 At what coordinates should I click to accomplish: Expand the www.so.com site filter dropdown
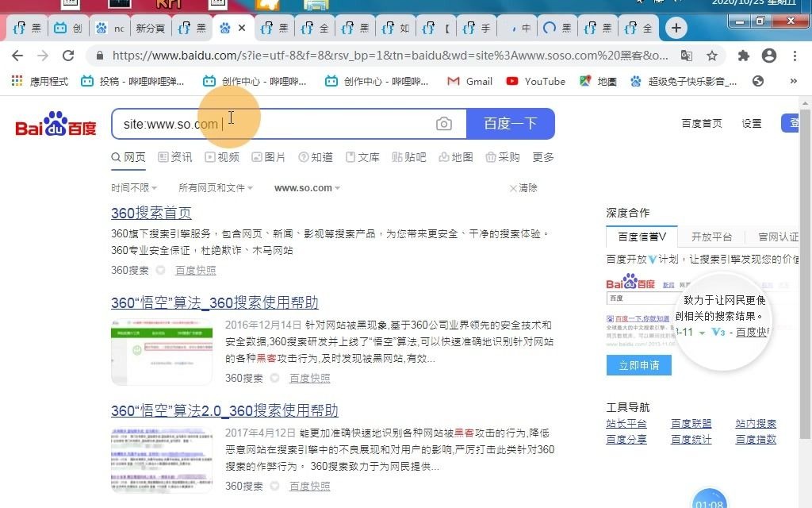click(x=306, y=187)
